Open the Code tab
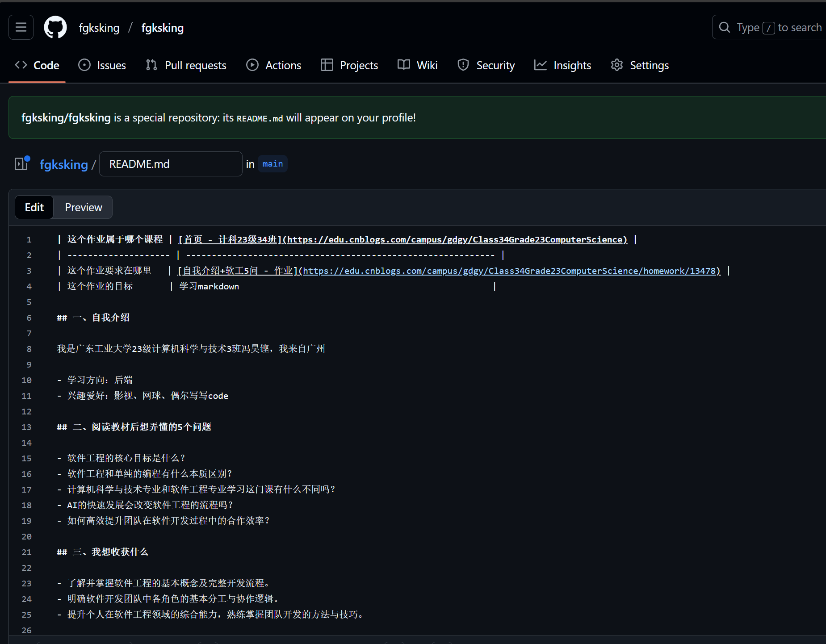This screenshot has width=826, height=644. (37, 65)
